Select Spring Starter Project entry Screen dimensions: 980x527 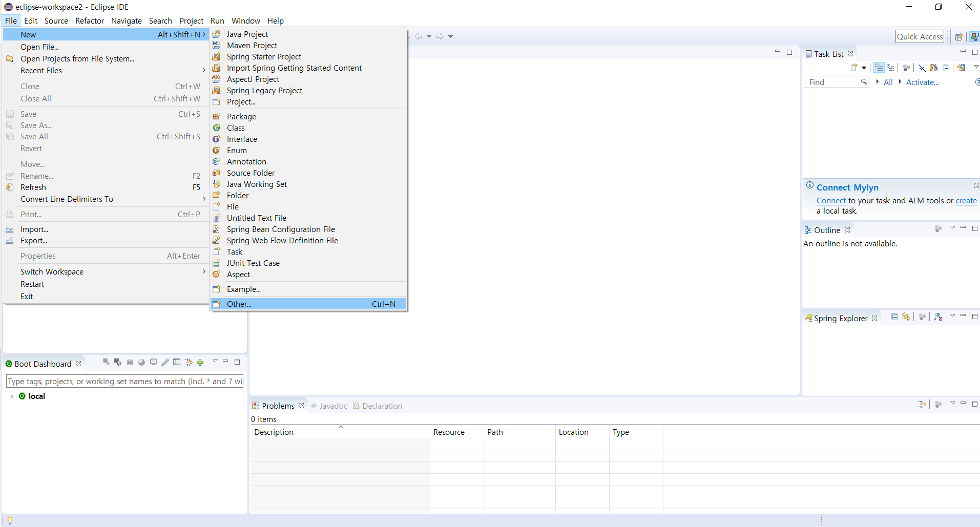[x=308, y=57]
